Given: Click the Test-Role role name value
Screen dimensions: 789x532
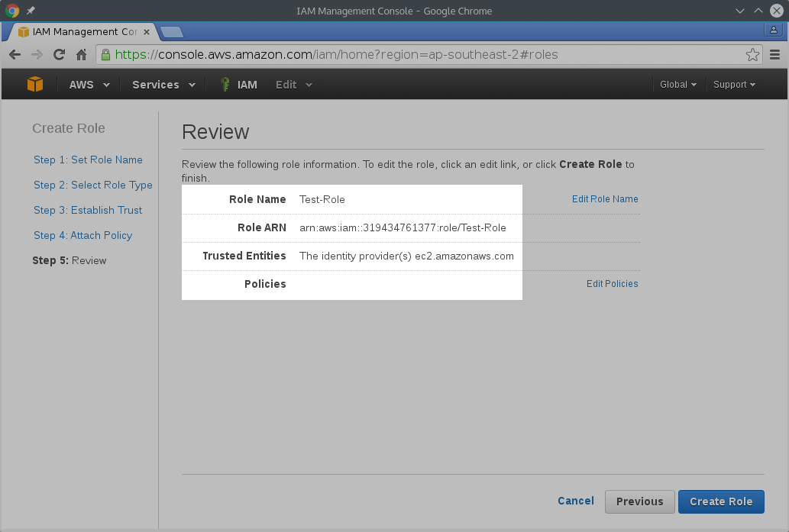Looking at the screenshot, I should [x=322, y=199].
